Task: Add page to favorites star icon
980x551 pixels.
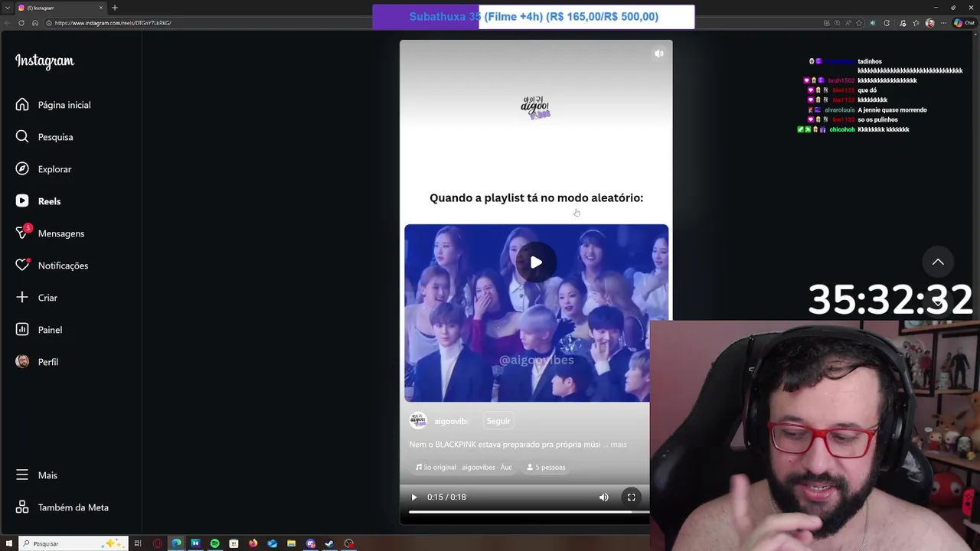Action: (x=859, y=23)
